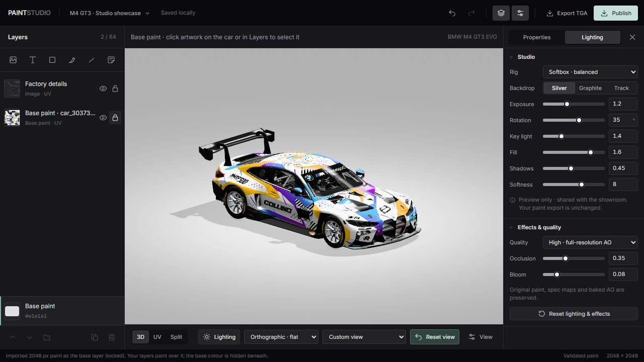Click the Bloom value field 0.08
The height and width of the screenshot is (362, 644).
coord(623,275)
